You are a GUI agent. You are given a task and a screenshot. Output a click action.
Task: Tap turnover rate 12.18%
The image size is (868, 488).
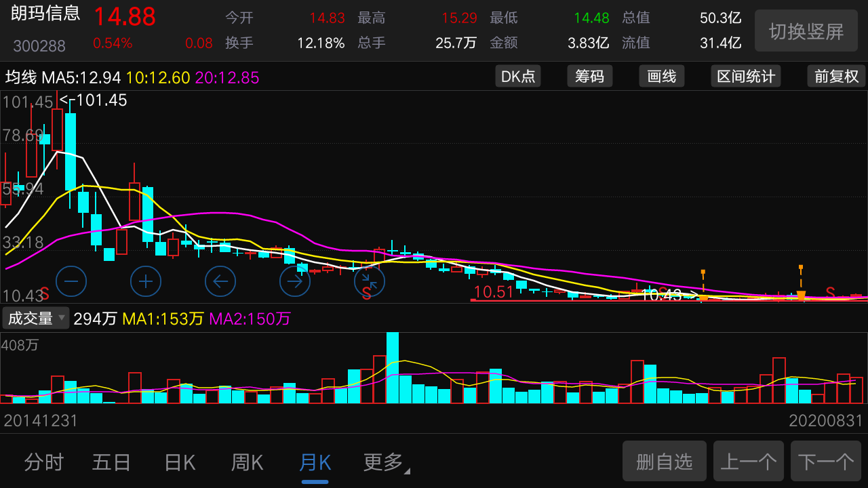coord(321,43)
